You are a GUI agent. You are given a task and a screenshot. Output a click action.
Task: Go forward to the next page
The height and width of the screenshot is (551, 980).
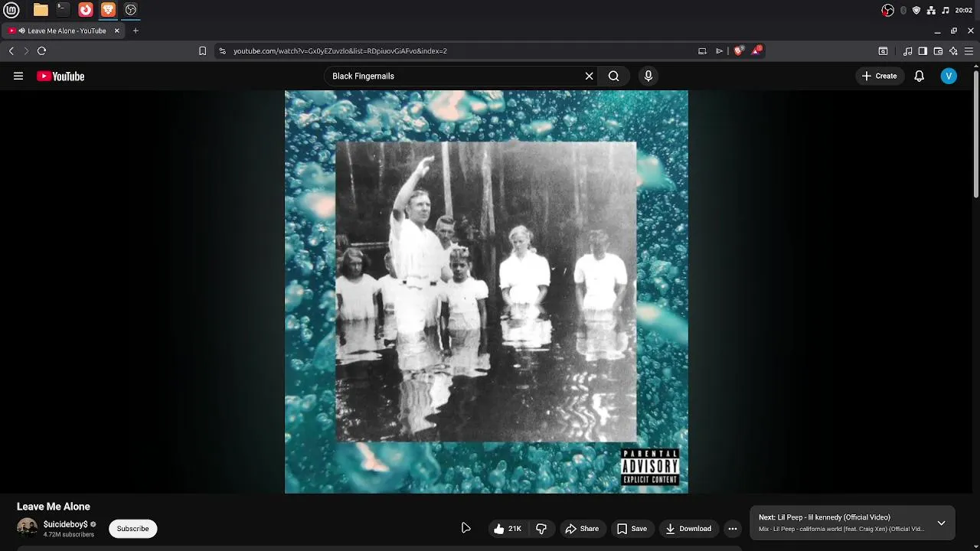[26, 51]
